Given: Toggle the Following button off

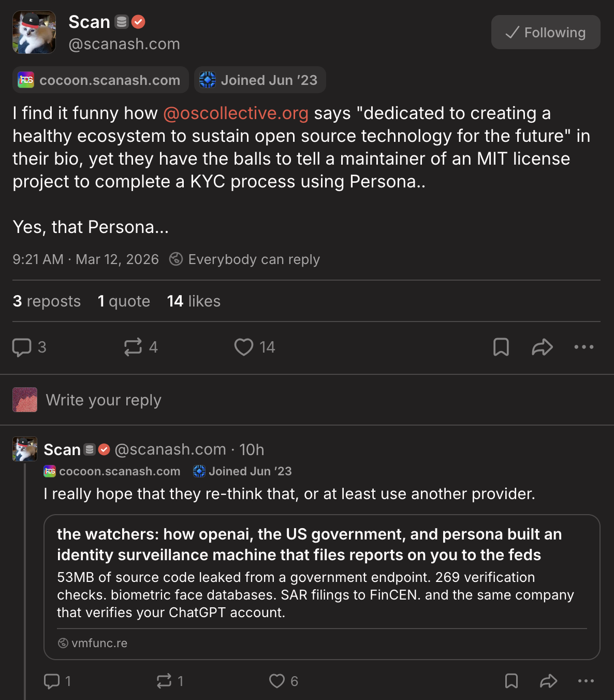Looking at the screenshot, I should click(545, 33).
